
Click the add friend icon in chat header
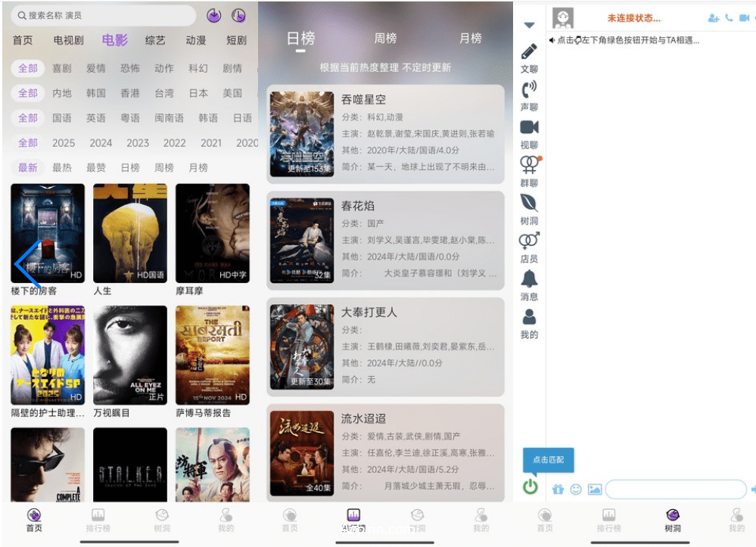click(x=713, y=18)
